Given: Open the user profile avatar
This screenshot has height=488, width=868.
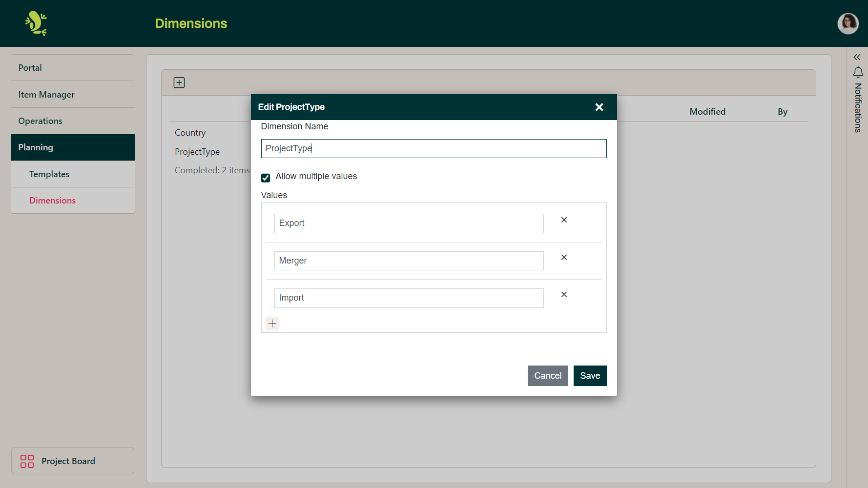Looking at the screenshot, I should click(x=848, y=23).
